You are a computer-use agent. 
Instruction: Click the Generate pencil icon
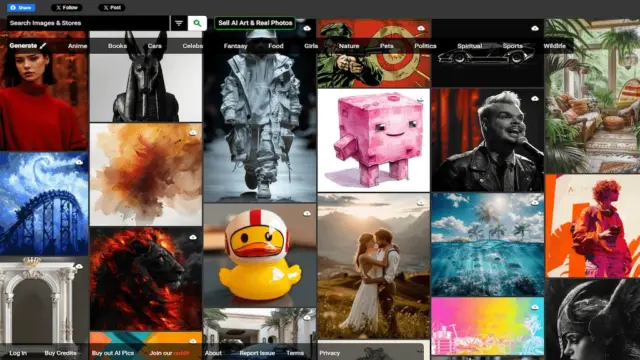(x=43, y=46)
